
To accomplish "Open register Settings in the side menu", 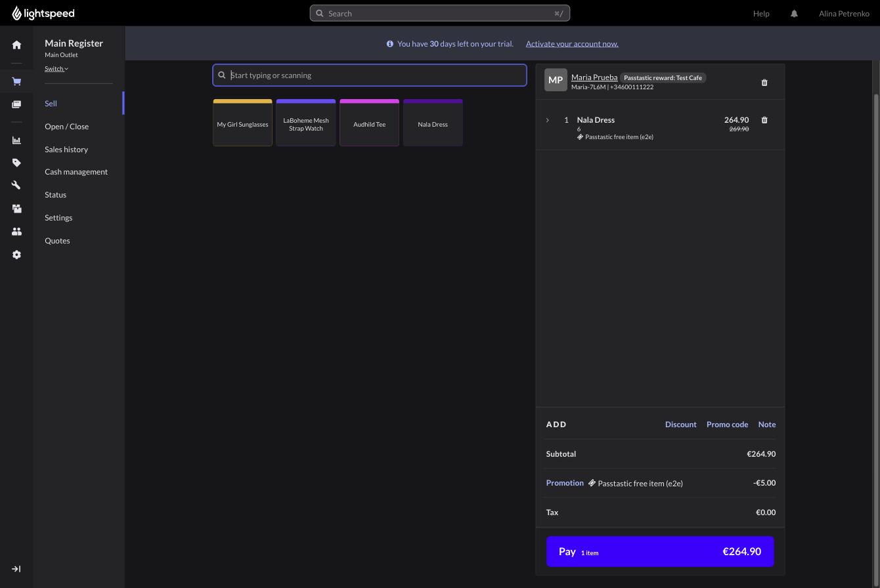I will pos(58,218).
